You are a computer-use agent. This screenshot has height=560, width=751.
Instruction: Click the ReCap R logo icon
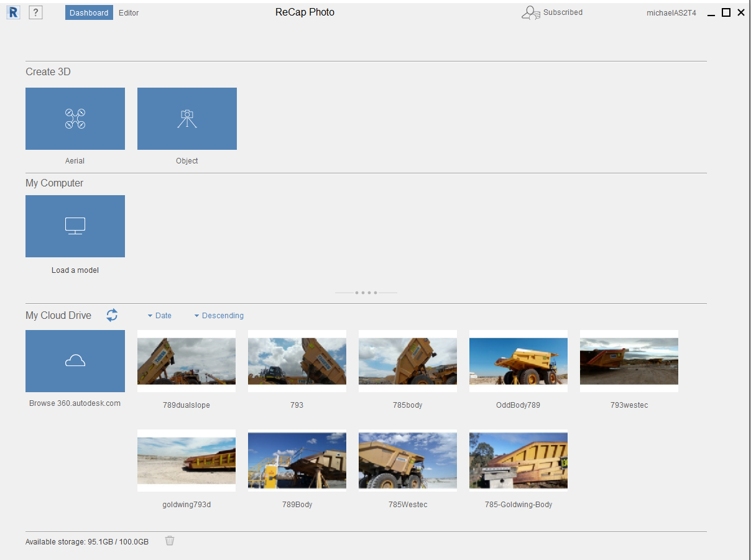pyautogui.click(x=13, y=12)
